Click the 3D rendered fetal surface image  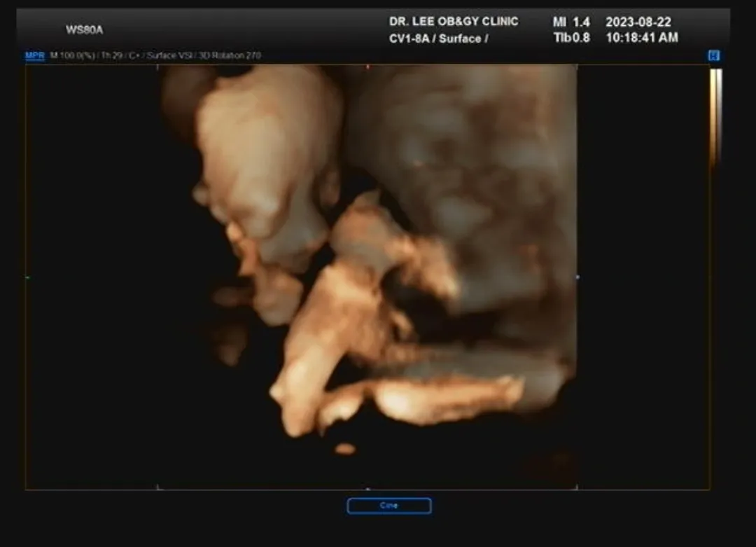coord(367,277)
